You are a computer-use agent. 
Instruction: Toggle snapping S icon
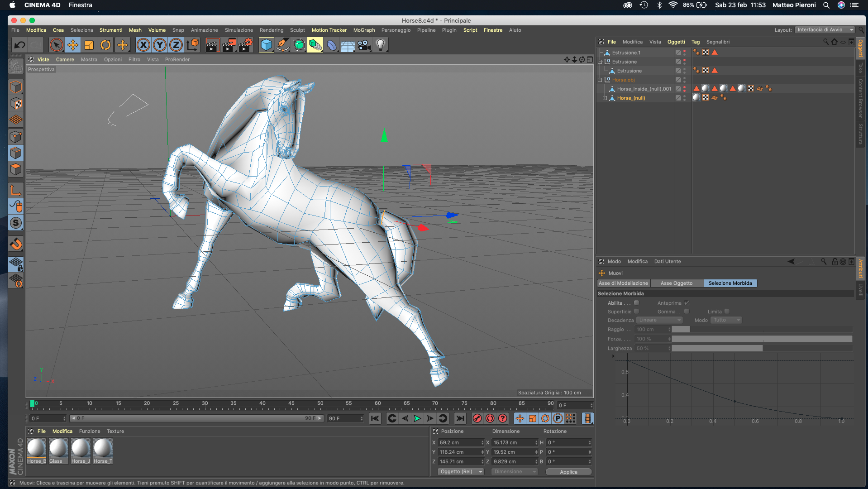(16, 223)
